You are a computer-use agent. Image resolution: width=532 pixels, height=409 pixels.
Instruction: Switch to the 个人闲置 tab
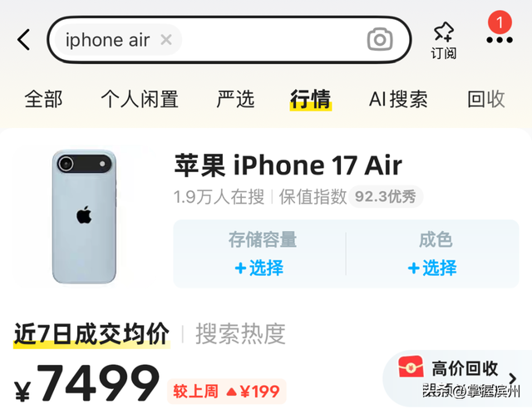click(140, 99)
